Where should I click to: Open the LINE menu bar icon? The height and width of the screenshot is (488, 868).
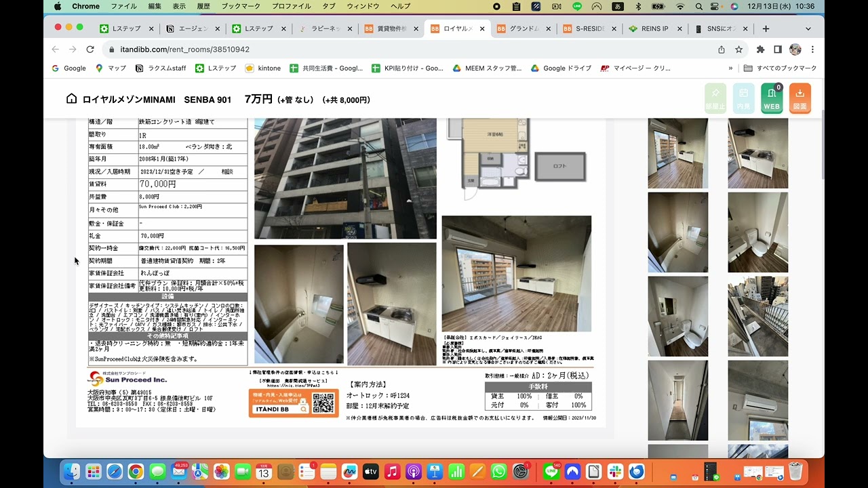(577, 6)
